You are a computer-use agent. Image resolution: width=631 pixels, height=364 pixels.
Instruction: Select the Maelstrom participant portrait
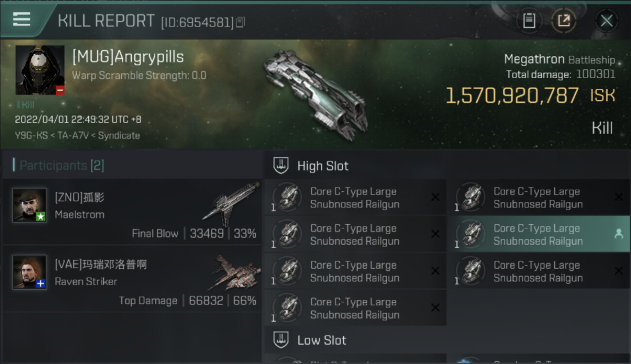[x=30, y=205]
